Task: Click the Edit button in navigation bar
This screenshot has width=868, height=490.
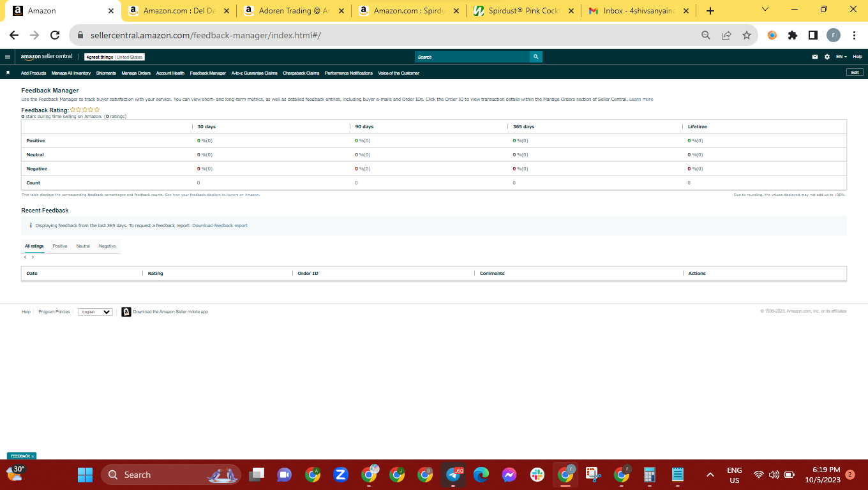Action: [x=855, y=73]
